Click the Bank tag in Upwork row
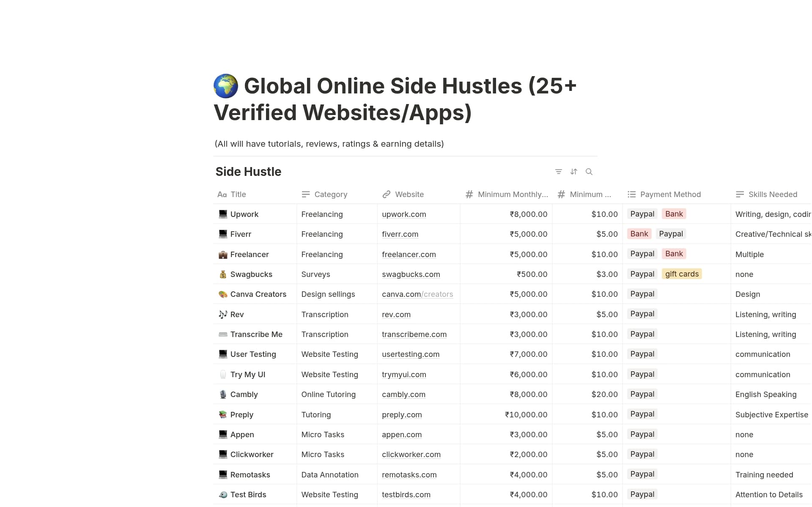Image resolution: width=812 pixels, height=507 pixels. tap(674, 214)
